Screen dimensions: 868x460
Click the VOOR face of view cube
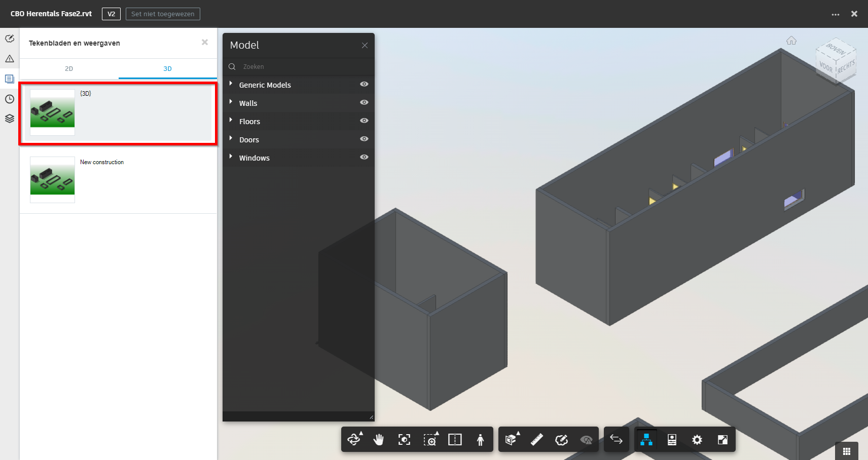coord(825,67)
